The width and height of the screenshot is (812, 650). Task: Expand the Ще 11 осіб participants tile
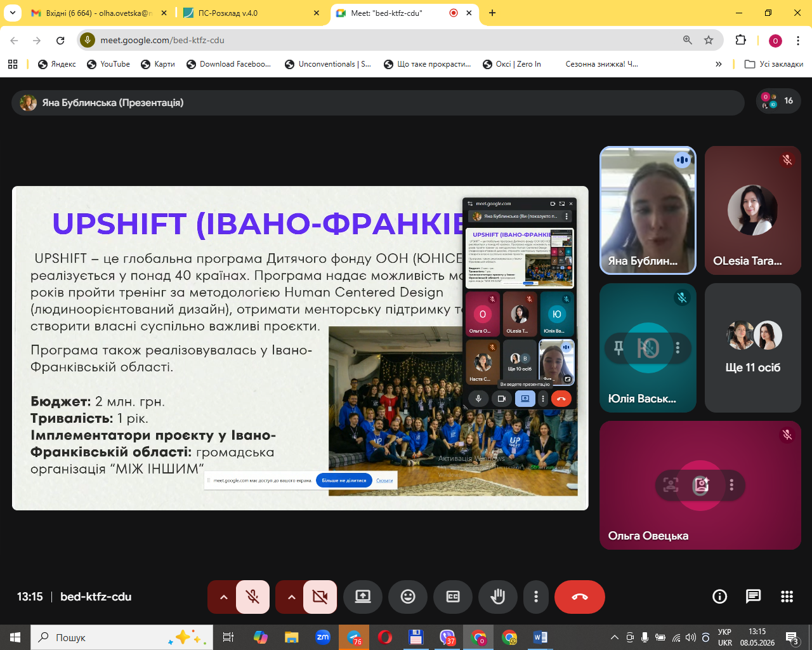coord(753,348)
